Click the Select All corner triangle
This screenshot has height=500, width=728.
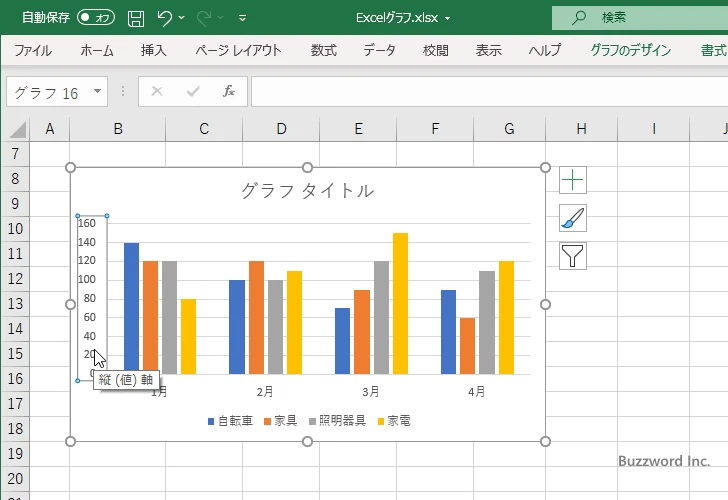tap(18, 130)
